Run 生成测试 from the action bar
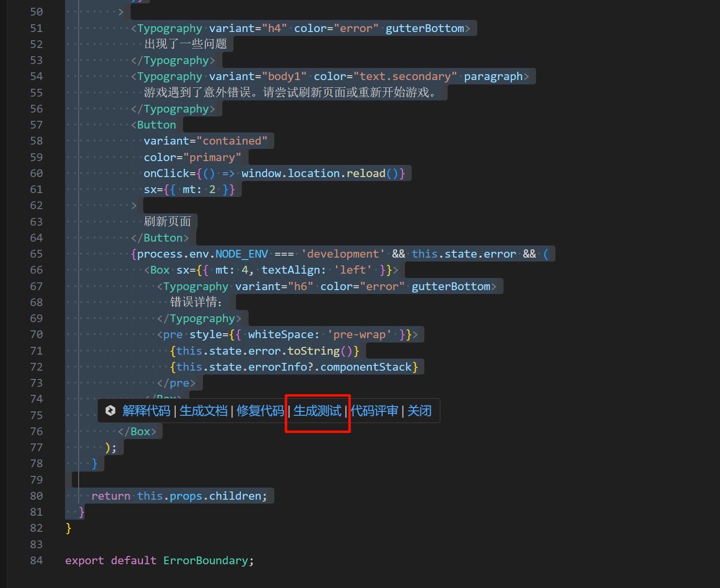Screen dimensions: 720x588 (318, 411)
